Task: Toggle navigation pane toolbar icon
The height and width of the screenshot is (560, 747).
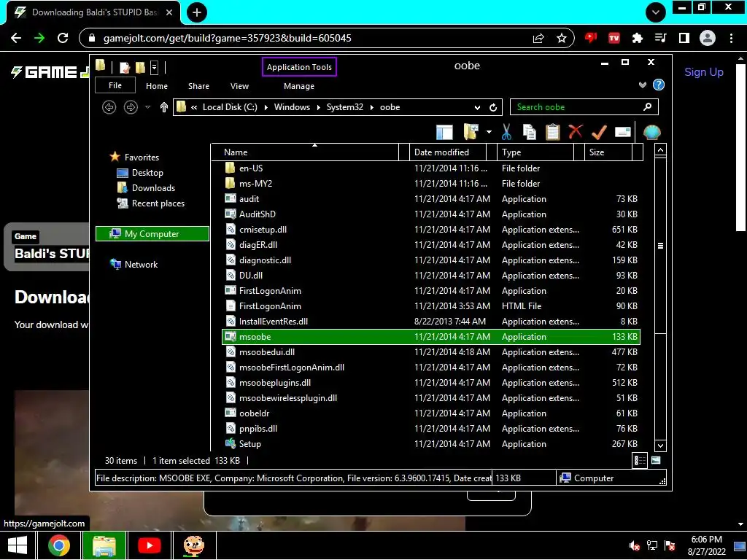Action: point(444,132)
